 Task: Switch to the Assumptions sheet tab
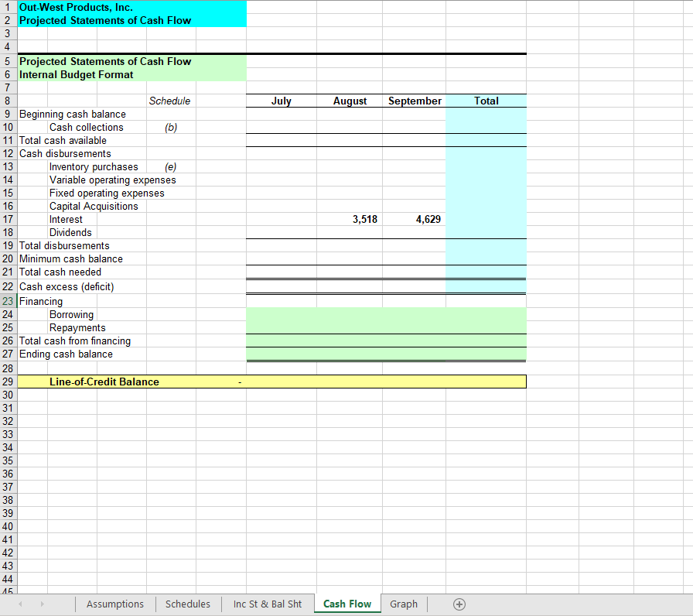(114, 604)
